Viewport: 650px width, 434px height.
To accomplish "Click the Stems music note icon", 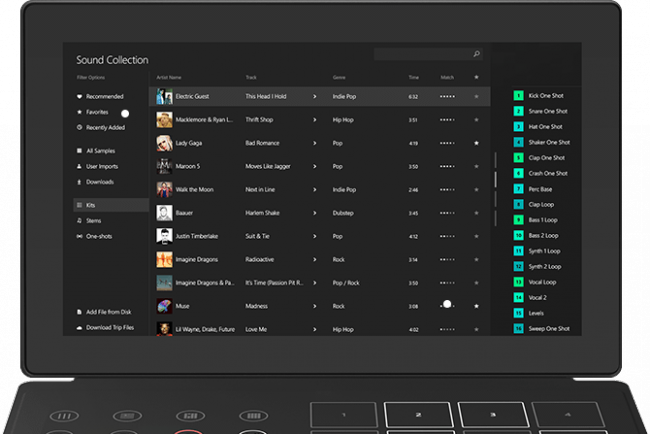I will pos(79,221).
